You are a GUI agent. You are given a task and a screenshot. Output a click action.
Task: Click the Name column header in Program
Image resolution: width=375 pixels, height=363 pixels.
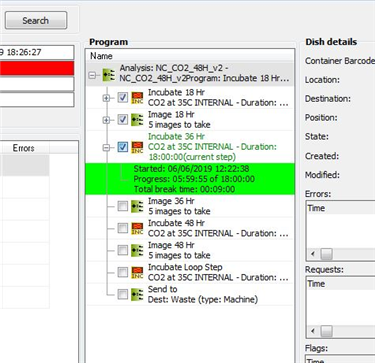pyautogui.click(x=190, y=56)
